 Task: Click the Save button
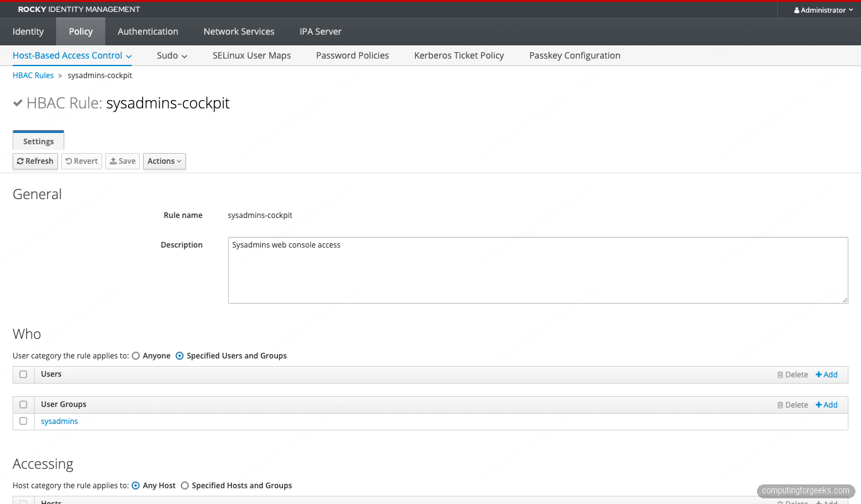click(x=122, y=161)
